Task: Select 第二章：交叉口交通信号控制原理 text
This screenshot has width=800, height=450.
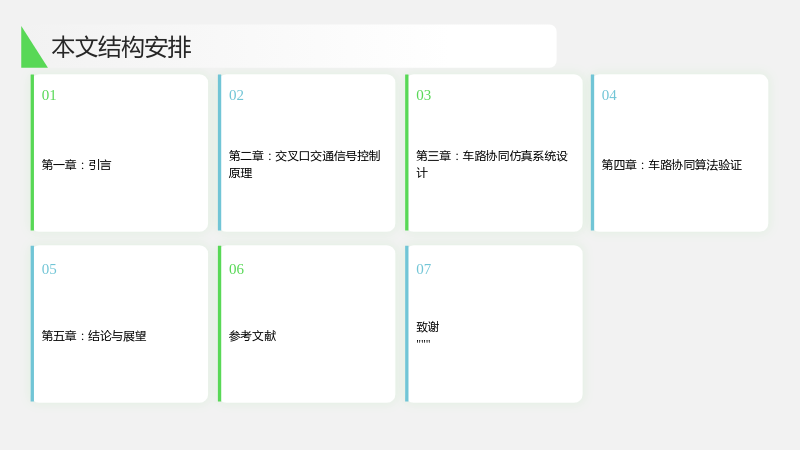Action: tap(305, 164)
